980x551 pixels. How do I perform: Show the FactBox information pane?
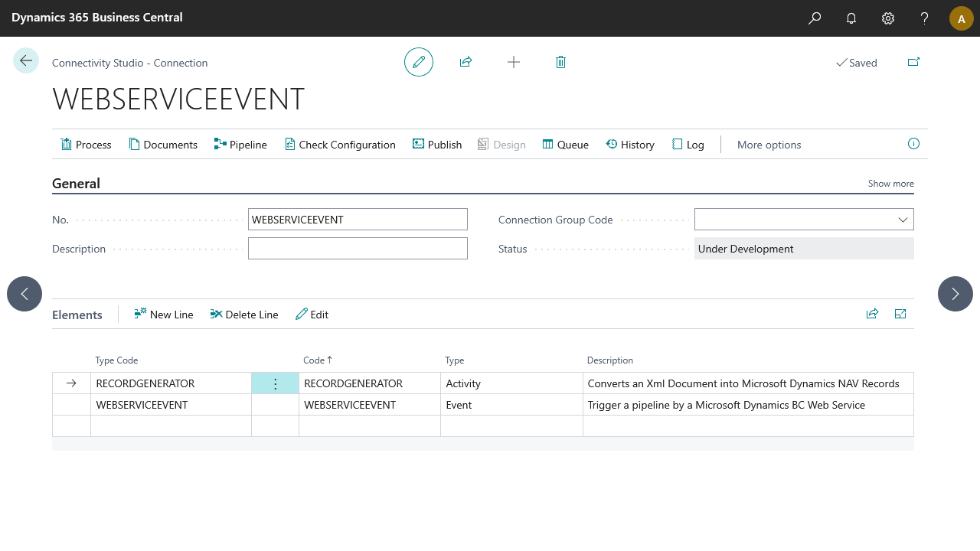click(913, 144)
